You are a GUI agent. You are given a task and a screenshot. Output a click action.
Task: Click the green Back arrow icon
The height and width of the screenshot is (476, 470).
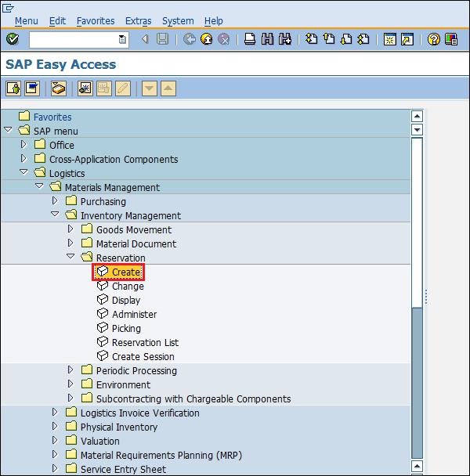(x=190, y=39)
